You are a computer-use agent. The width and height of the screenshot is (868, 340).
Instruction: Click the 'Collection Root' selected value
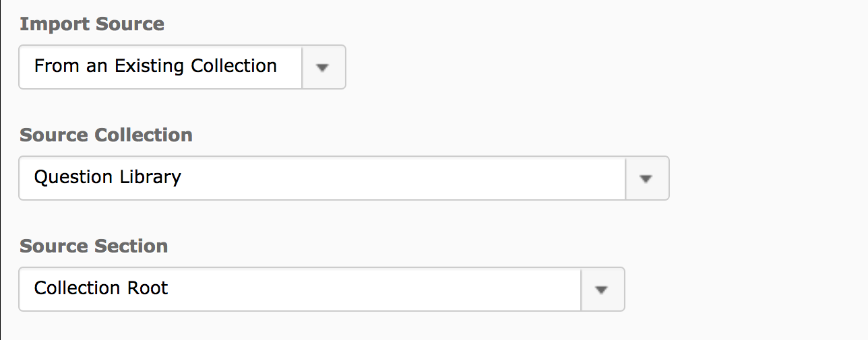click(x=101, y=288)
